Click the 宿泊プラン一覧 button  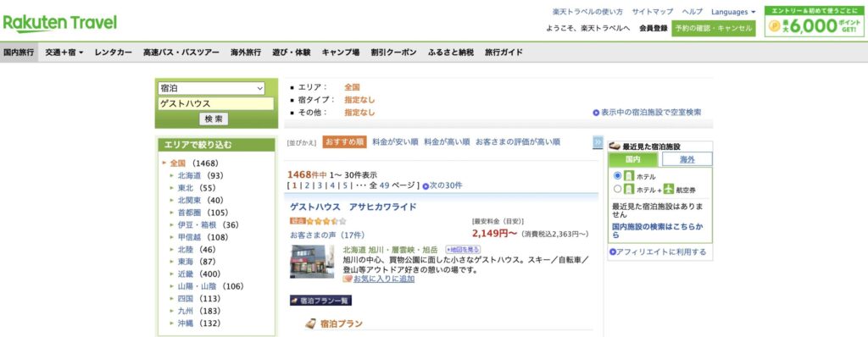point(320,301)
